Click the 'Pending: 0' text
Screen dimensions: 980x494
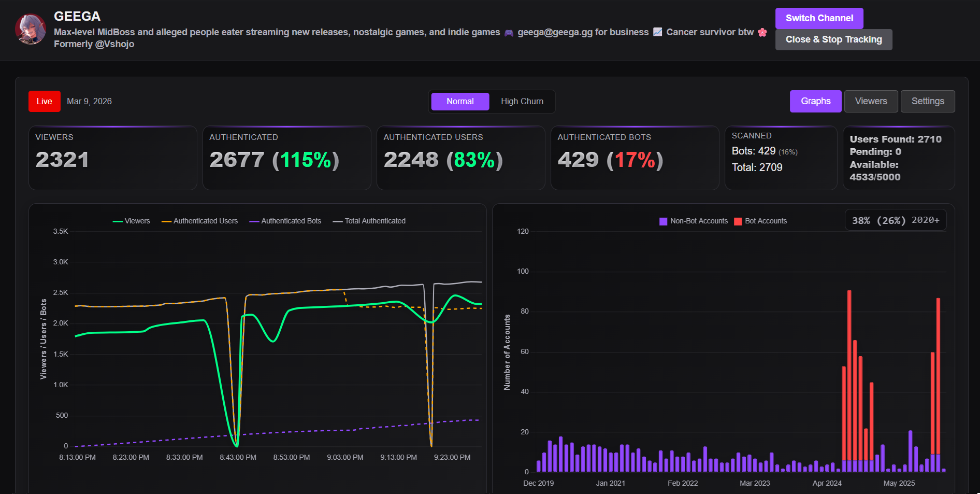click(875, 152)
